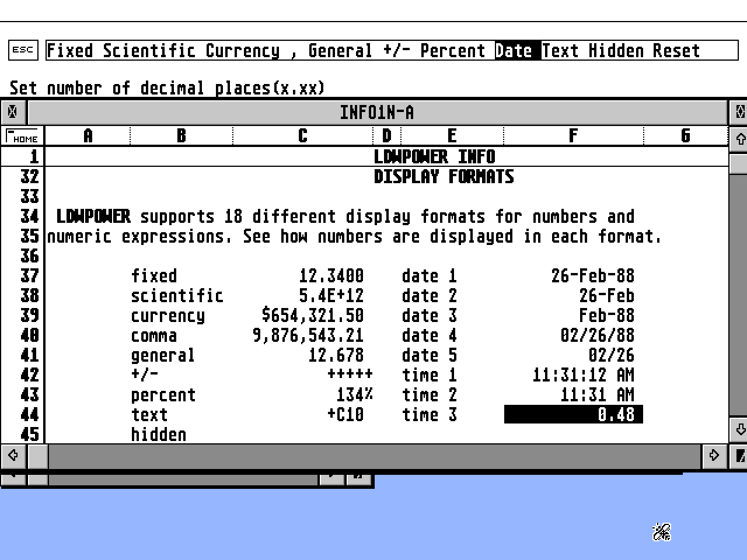Click the split/adjust icon left of the title bar
Screen dimensions: 747x560
(x=12, y=111)
